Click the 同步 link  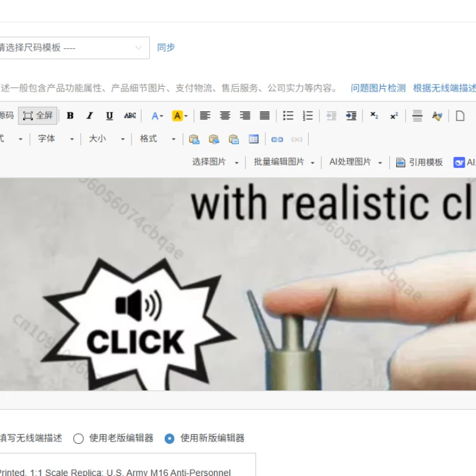[x=166, y=48]
